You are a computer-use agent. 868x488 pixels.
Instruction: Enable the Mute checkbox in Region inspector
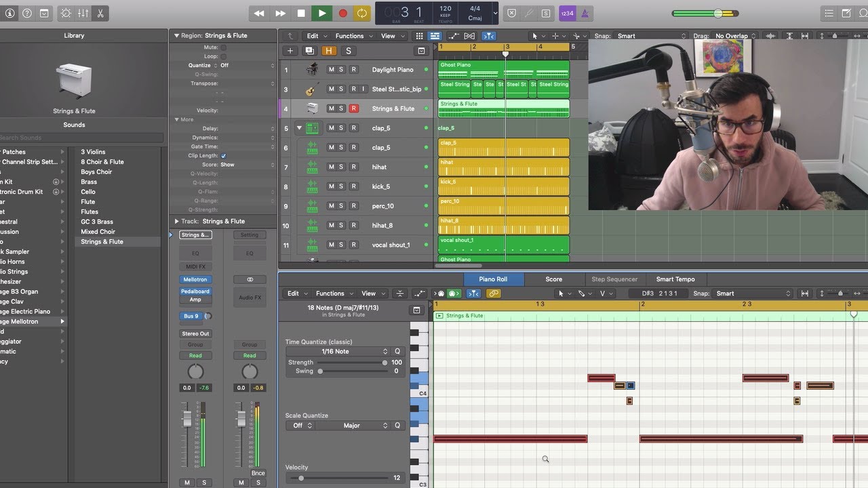point(224,47)
